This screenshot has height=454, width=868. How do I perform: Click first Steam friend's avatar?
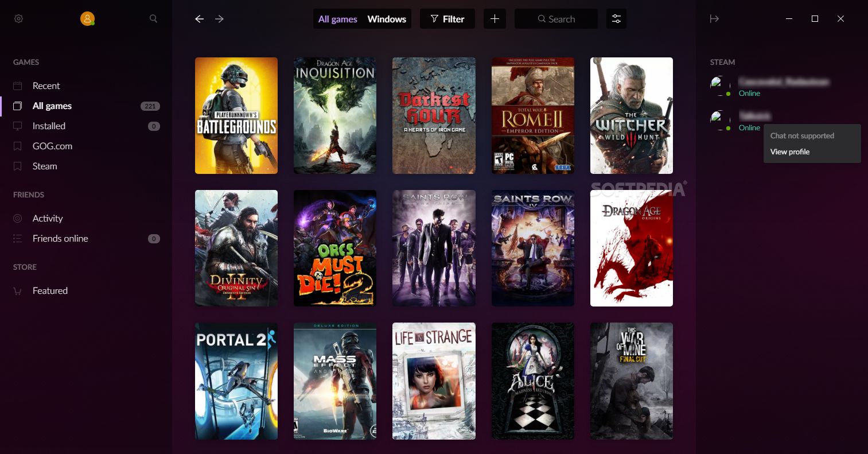point(720,86)
